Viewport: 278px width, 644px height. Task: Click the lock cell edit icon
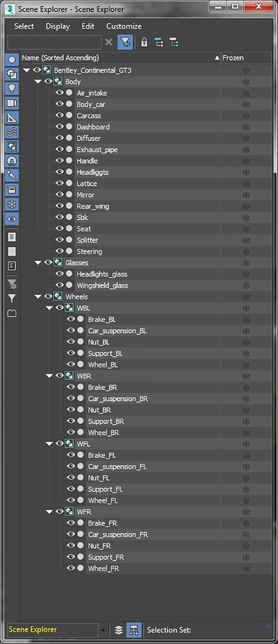point(144,42)
